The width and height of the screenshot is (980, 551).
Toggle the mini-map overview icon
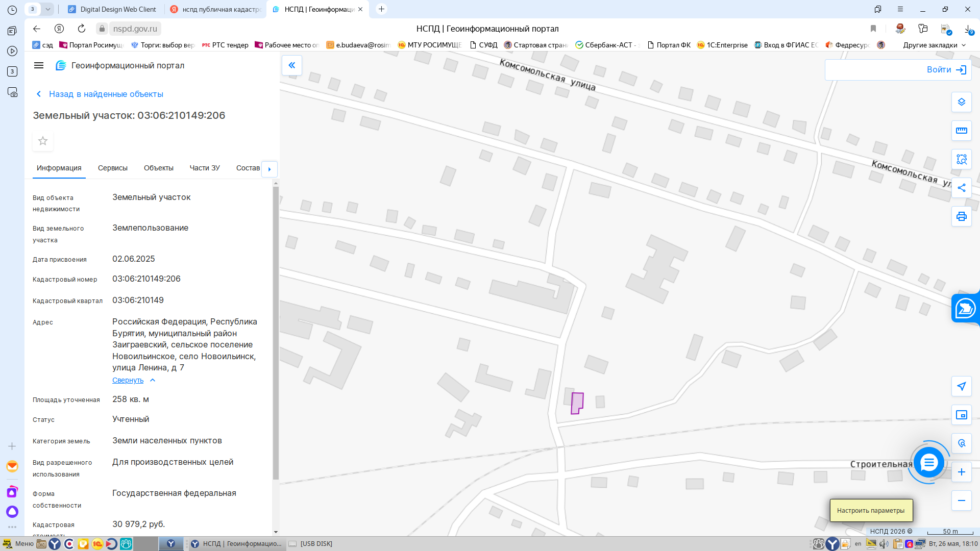[961, 415]
